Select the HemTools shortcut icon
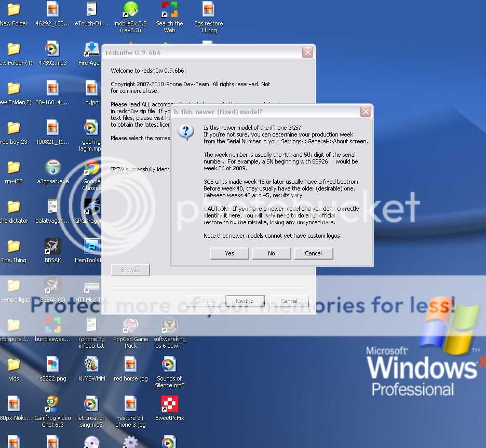Image resolution: width=486 pixels, height=448 pixels. pyautogui.click(x=92, y=246)
